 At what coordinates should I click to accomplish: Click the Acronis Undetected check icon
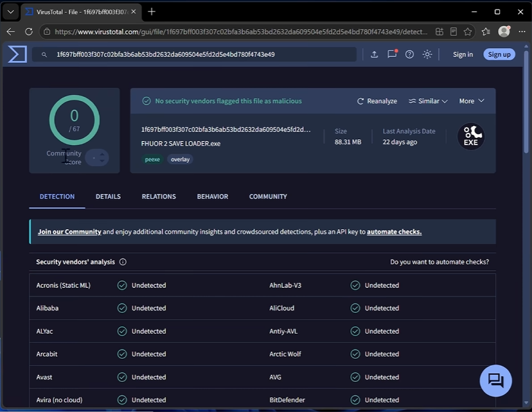click(x=122, y=286)
